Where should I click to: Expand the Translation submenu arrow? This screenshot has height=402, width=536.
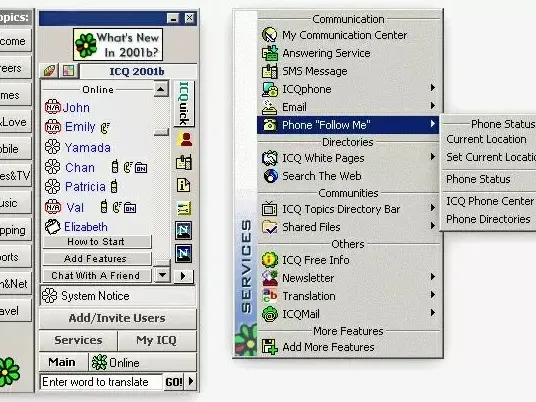pos(433,295)
